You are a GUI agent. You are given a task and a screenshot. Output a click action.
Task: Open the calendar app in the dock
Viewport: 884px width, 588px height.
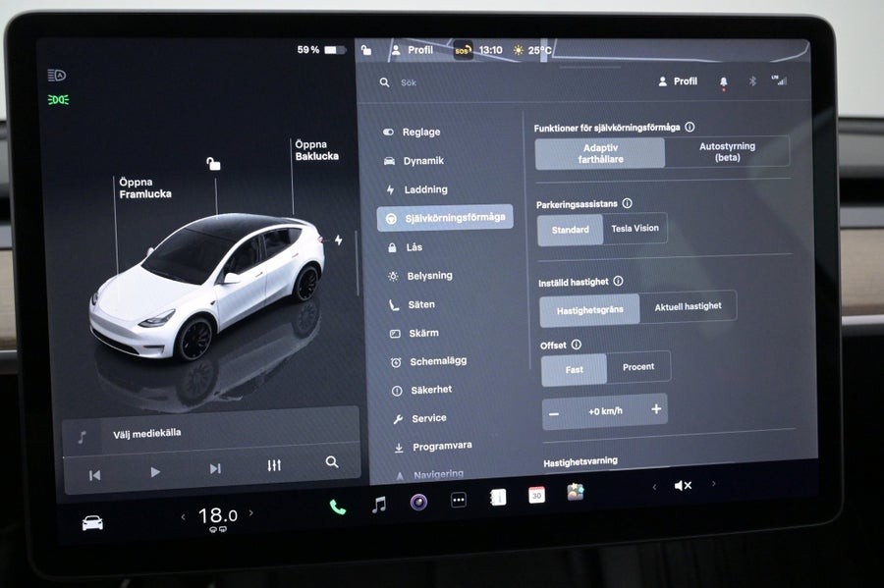coord(536,495)
